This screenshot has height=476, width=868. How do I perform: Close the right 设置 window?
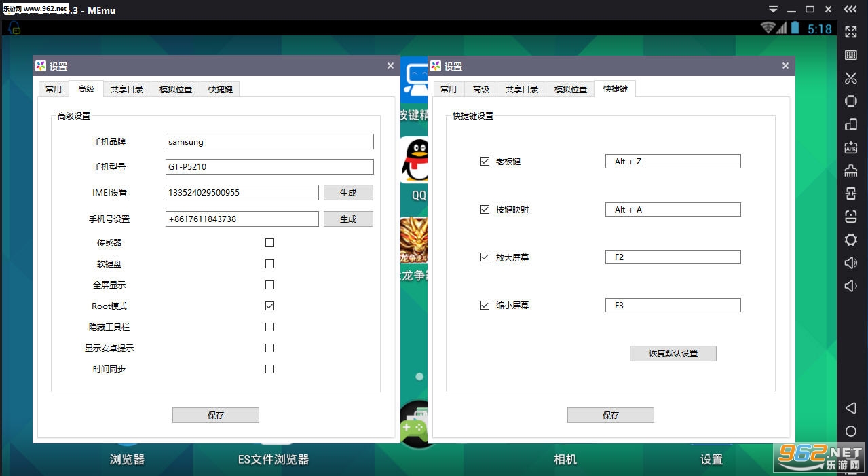click(x=785, y=66)
